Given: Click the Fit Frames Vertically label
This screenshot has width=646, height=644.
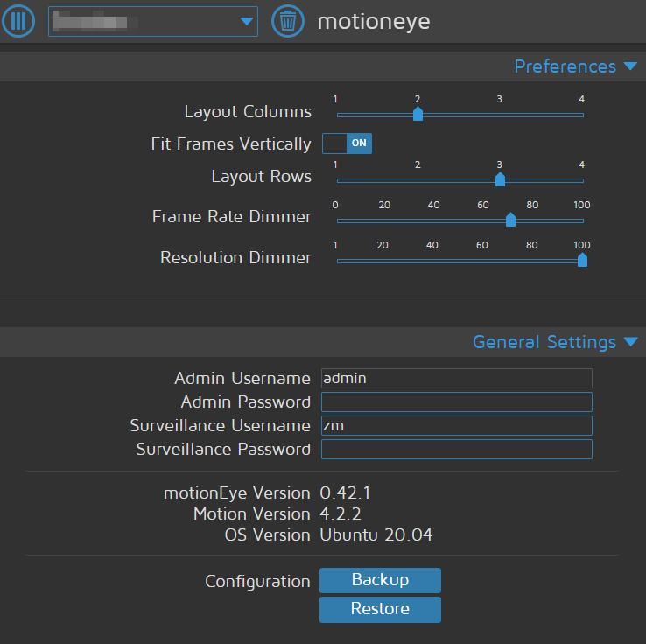Looking at the screenshot, I should pyautogui.click(x=231, y=143).
